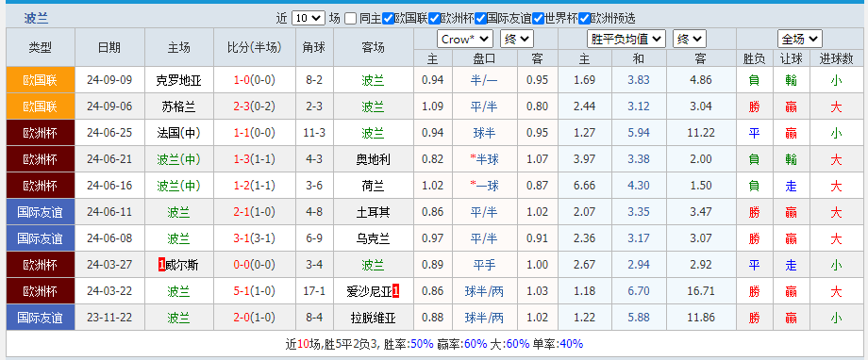The height and width of the screenshot is (360, 868).
Task: Click the 胜率 50% value in summary
Action: 422,345
